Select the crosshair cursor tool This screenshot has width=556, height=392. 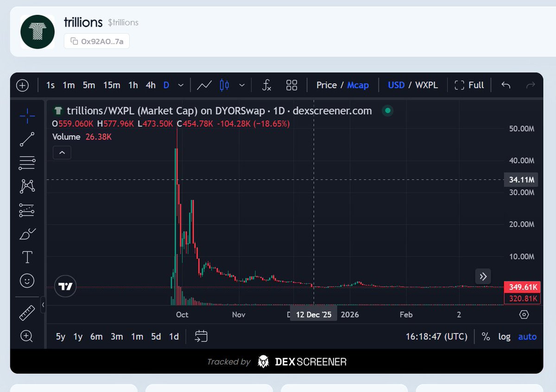[x=27, y=116]
